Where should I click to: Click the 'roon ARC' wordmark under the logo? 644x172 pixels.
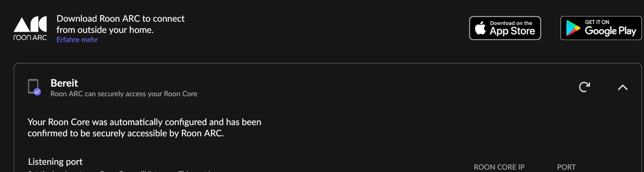[x=30, y=37]
